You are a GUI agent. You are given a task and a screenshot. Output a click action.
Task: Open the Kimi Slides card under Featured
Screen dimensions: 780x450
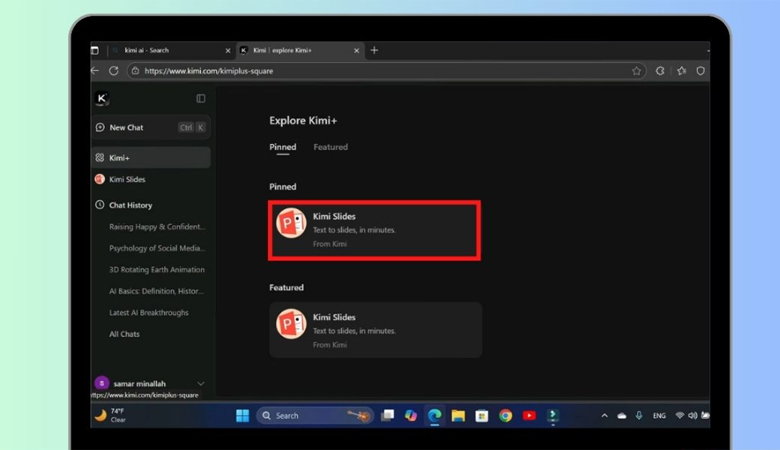click(376, 330)
